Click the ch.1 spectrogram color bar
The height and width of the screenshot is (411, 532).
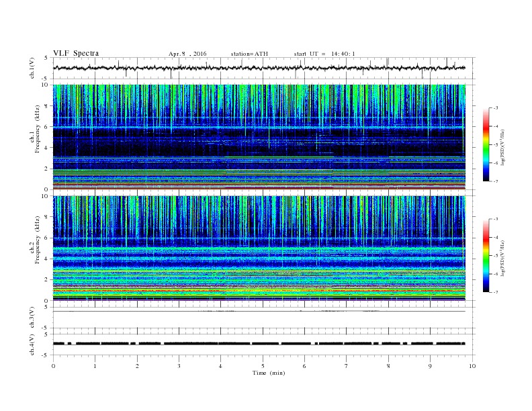[x=486, y=144]
